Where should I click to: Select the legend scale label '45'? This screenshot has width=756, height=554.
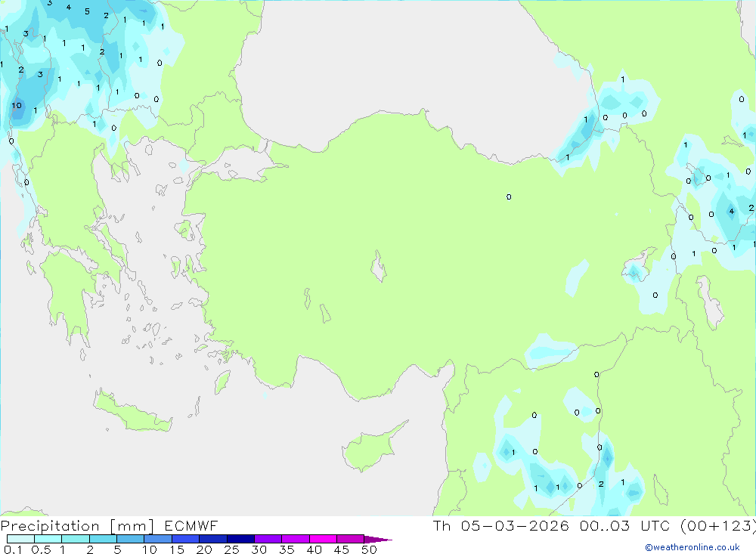(342, 549)
